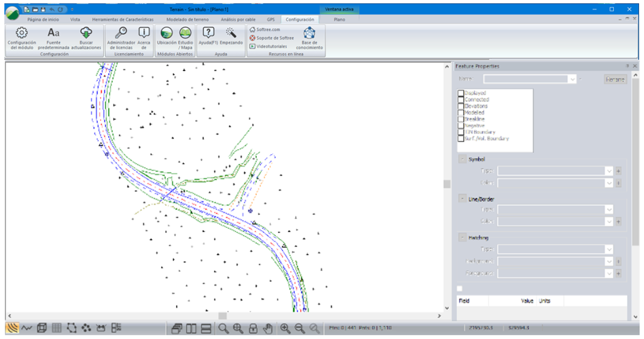Click the Empezando wand icon
This screenshot has width=644, height=339.
pos(231,33)
